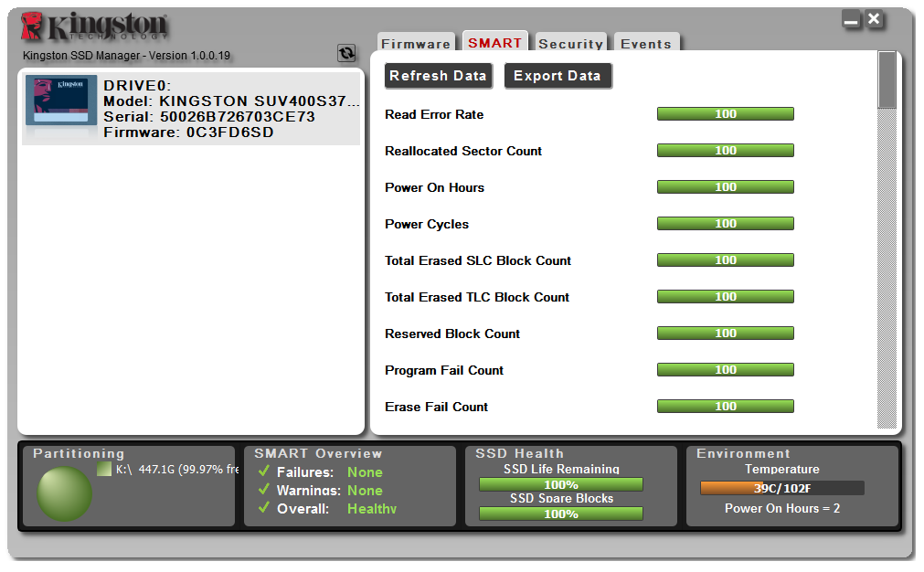The height and width of the screenshot is (572, 924).
Task: Click the Overall green checkmark icon
Action: pyautogui.click(x=264, y=508)
